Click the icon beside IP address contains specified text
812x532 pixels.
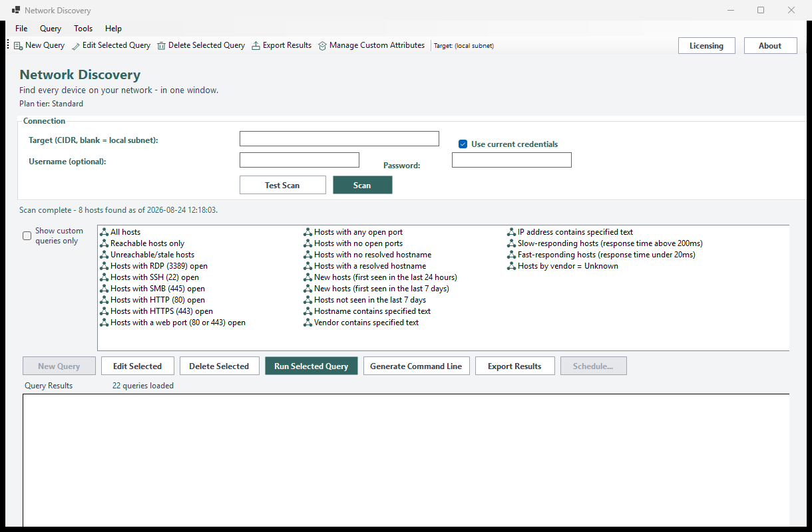pyautogui.click(x=512, y=232)
